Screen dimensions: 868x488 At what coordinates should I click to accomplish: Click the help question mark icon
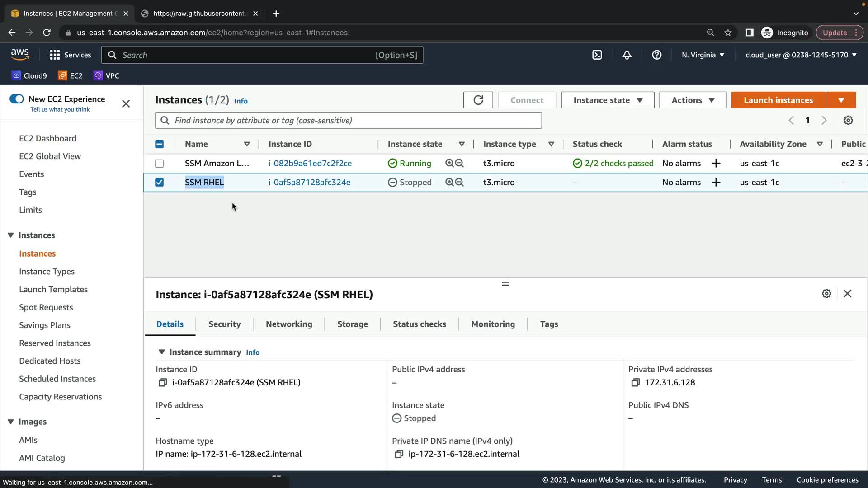[656, 55]
